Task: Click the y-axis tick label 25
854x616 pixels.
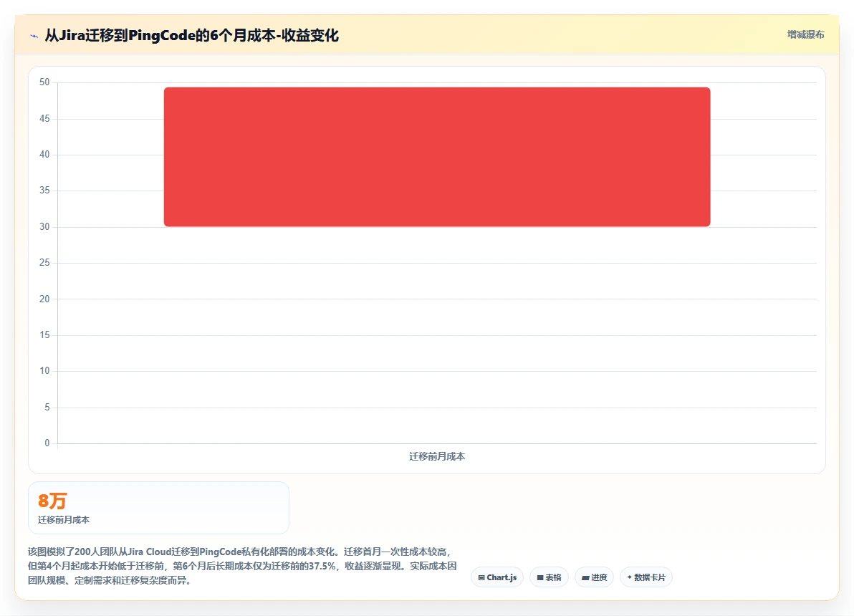Action: pos(44,263)
